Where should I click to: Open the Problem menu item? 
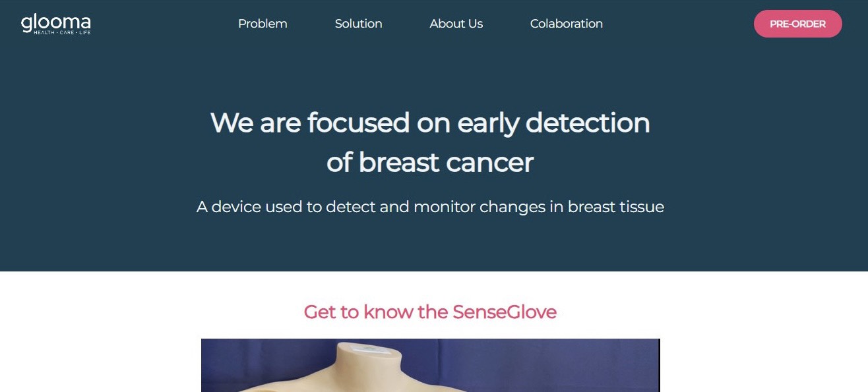263,24
